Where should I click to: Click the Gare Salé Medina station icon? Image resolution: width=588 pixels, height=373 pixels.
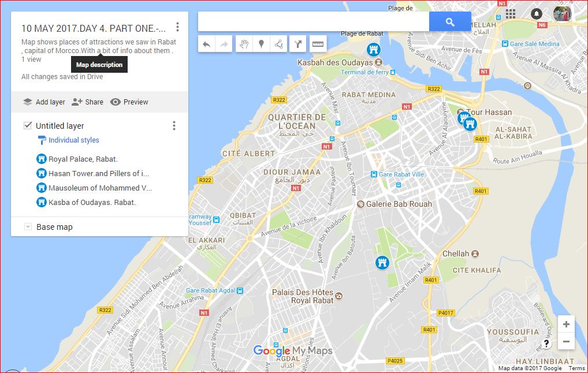505,44
